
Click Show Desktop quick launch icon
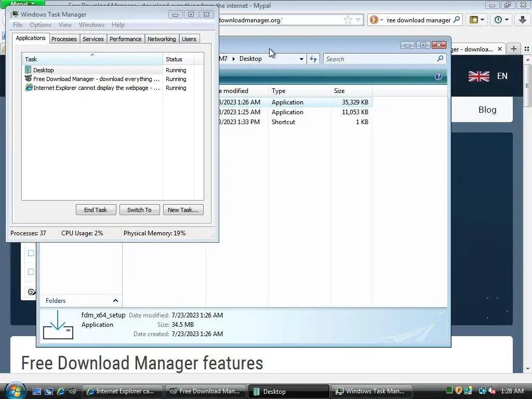[37, 391]
